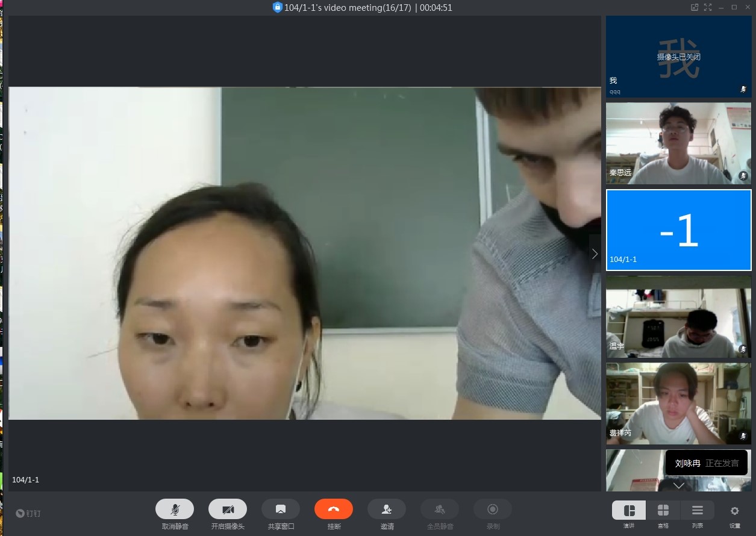The width and height of the screenshot is (756, 536).
Task: Click the lock icon beside meeting title
Action: click(277, 7)
